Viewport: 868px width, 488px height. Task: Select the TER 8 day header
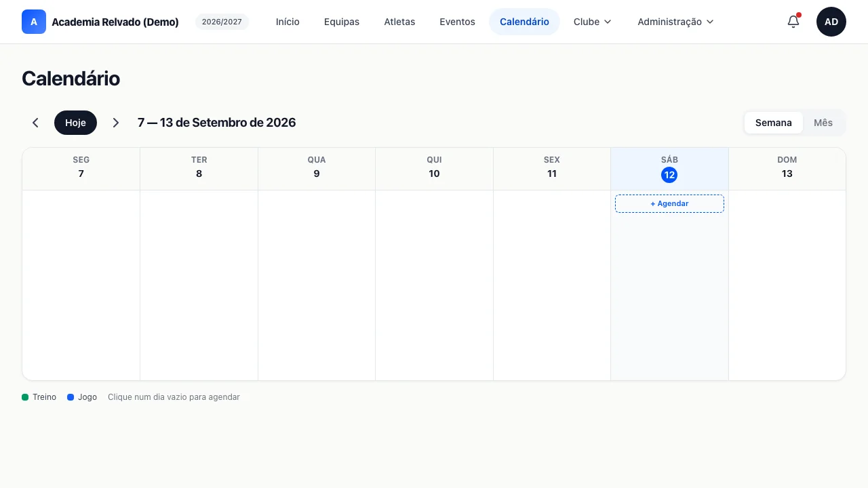coord(199,168)
